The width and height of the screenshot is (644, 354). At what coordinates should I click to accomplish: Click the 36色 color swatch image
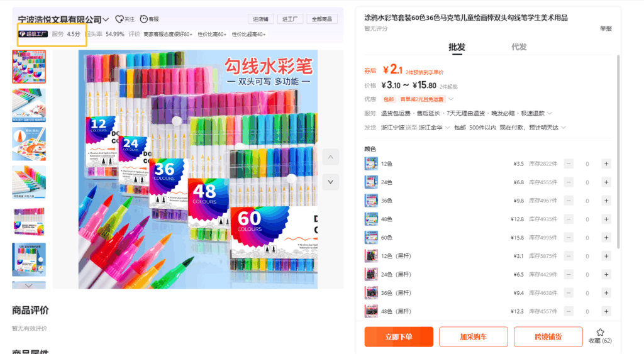[x=371, y=201]
